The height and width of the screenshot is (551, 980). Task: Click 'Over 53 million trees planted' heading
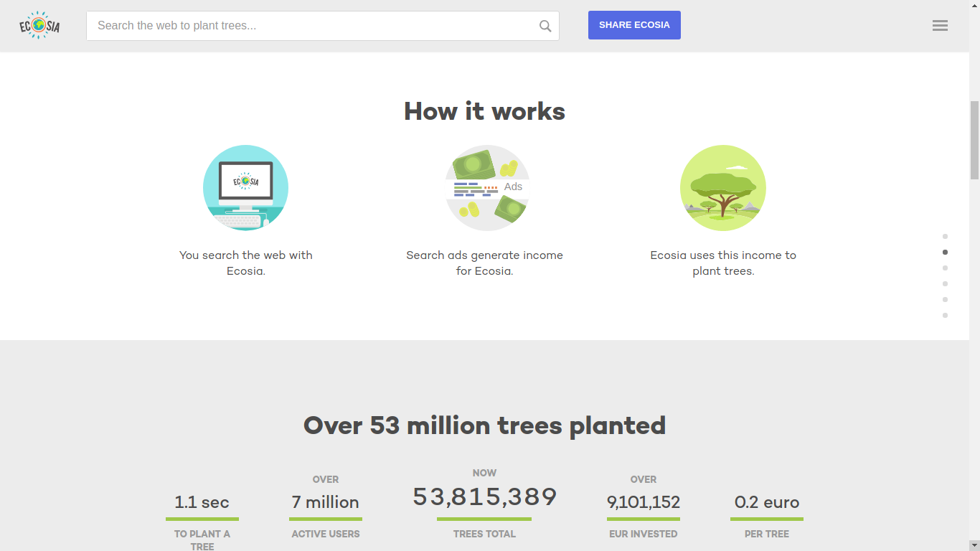484,425
